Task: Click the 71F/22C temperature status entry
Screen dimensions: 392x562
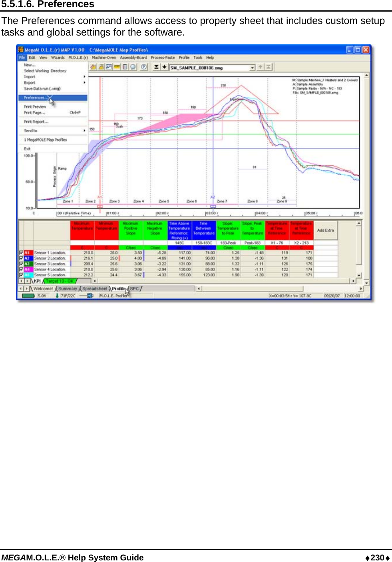Action: coord(68,296)
